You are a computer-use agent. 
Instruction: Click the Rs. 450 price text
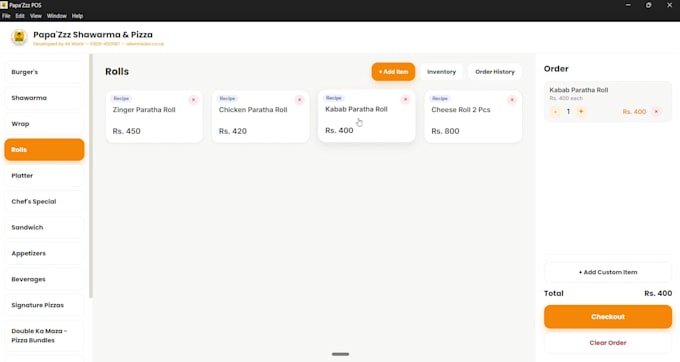tap(127, 131)
